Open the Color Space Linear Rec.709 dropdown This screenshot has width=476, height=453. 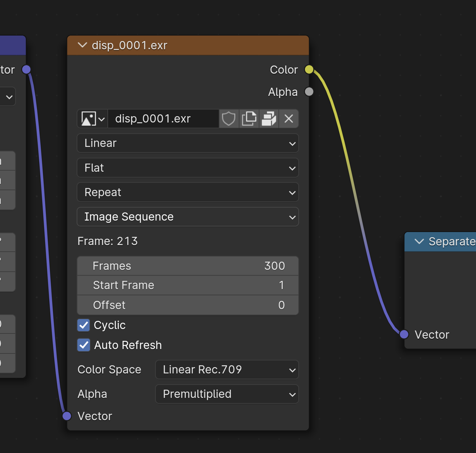tap(227, 370)
